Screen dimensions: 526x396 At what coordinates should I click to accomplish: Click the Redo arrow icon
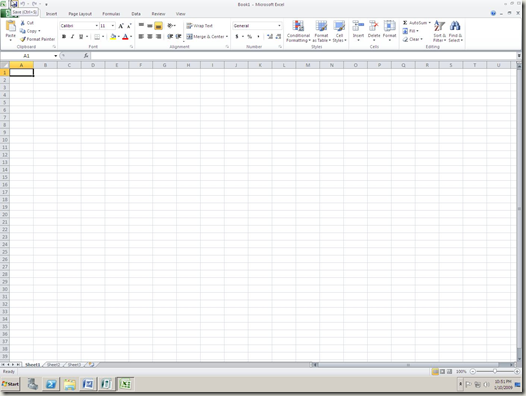point(34,4)
